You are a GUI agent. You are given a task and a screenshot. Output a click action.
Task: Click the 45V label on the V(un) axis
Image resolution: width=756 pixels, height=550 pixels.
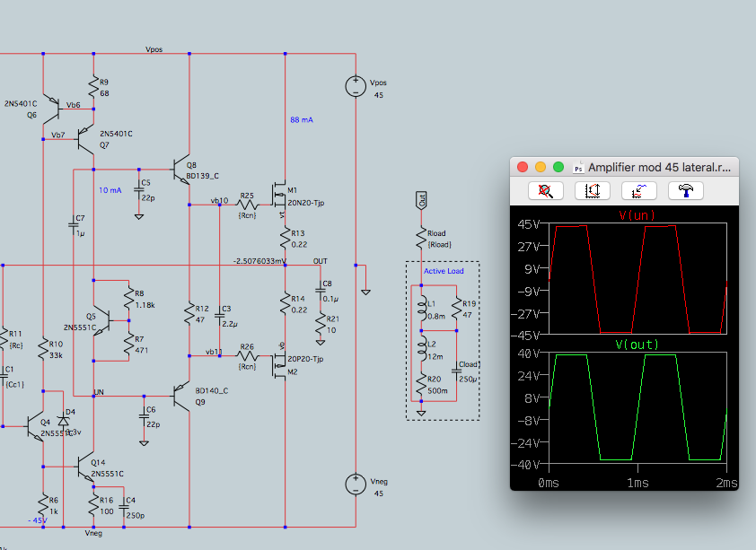point(528,224)
